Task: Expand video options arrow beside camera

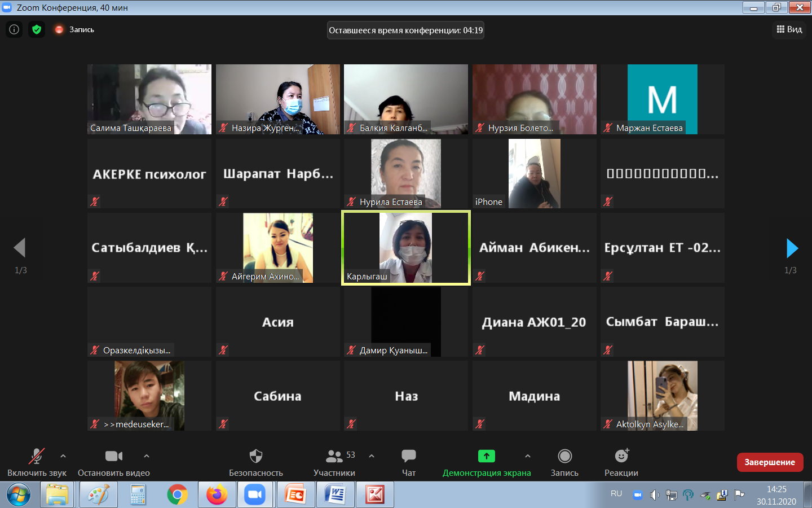Action: click(x=147, y=456)
